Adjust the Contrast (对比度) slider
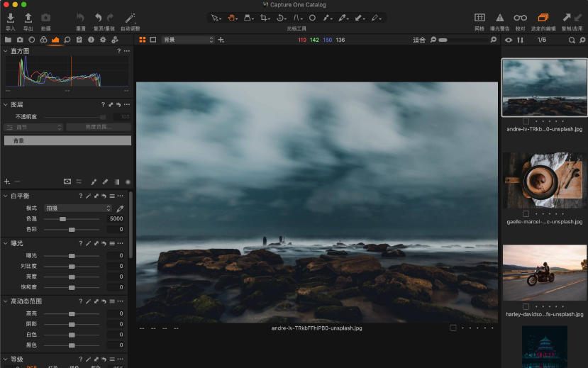Screen dimensions: 588x368 pos(72,267)
